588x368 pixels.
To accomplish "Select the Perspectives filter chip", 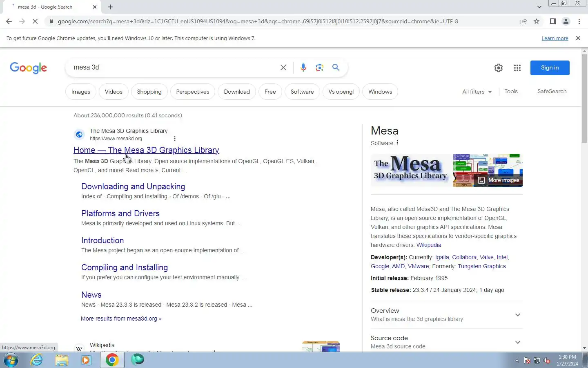I will (193, 92).
